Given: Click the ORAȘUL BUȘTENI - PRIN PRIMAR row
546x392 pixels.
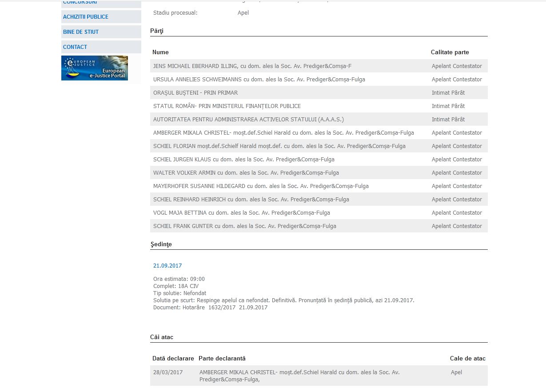Looking at the screenshot, I should 195,93.
